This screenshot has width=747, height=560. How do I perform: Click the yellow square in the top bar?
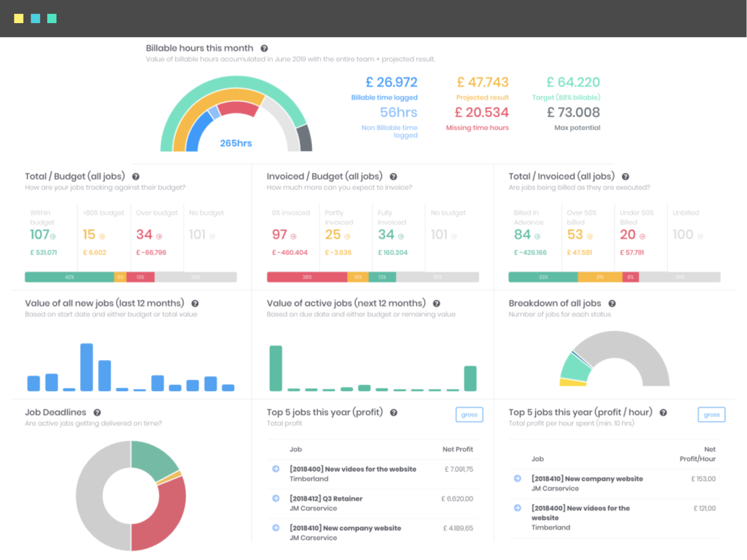[19, 19]
